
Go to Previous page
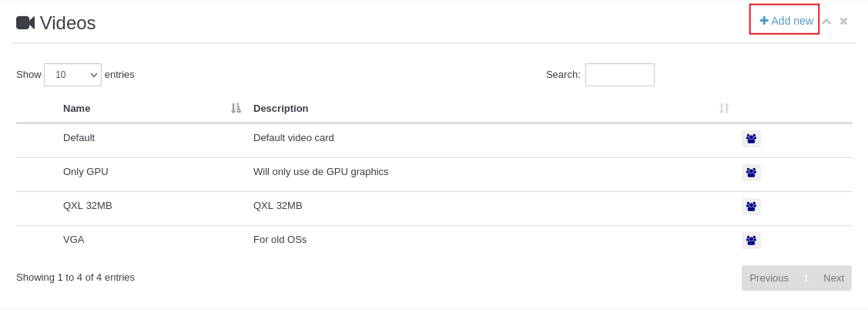coord(769,278)
